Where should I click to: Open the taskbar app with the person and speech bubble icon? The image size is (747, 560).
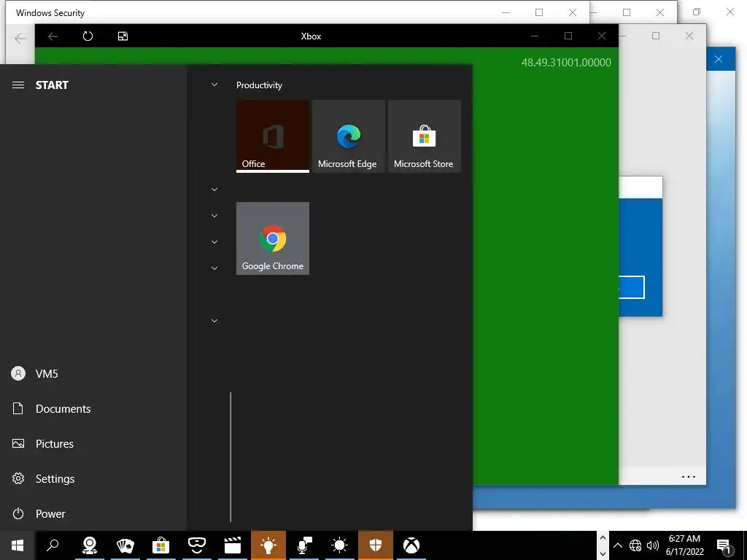pyautogui.click(x=304, y=545)
